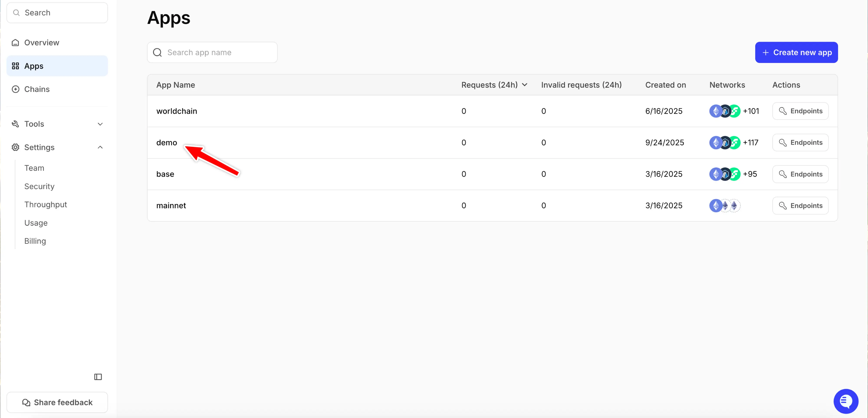Go to Billing settings page
The width and height of the screenshot is (868, 418).
35,241
